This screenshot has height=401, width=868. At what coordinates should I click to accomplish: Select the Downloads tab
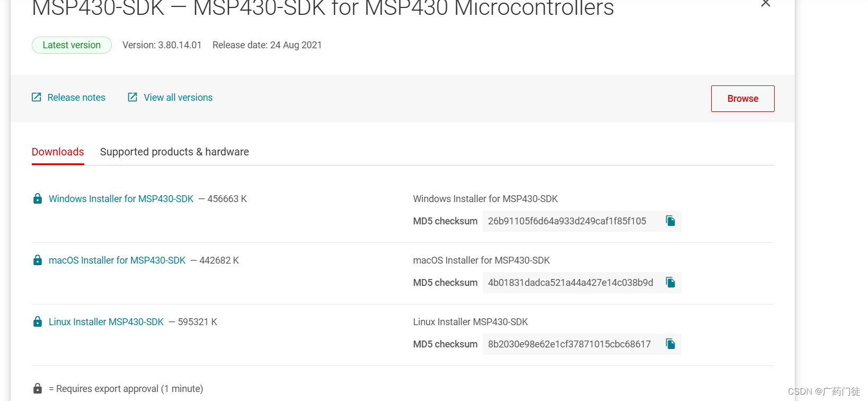pyautogui.click(x=58, y=152)
